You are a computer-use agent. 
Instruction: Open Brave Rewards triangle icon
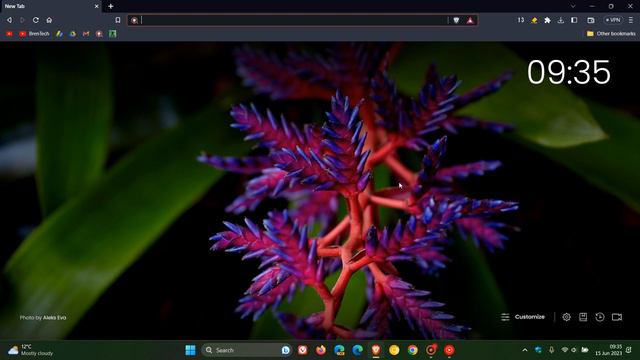click(470, 20)
